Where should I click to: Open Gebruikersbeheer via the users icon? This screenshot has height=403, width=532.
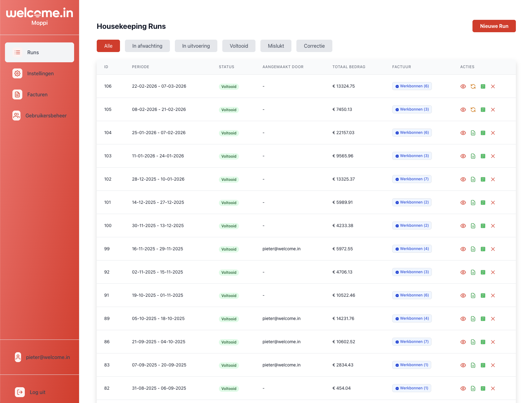pyautogui.click(x=17, y=116)
